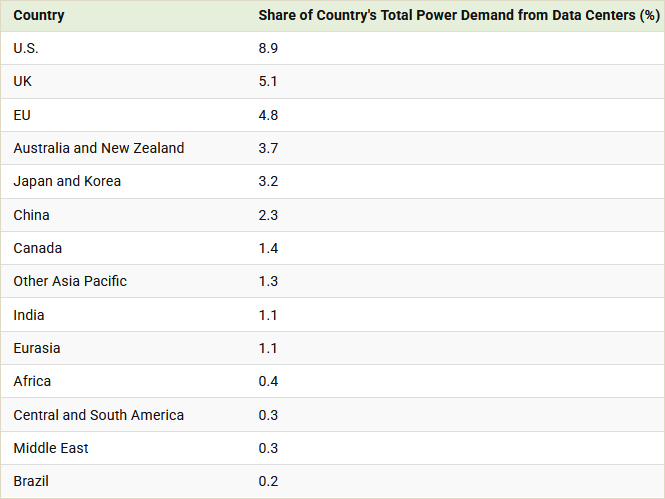Select the U.S. row label
665x499 pixels.
coord(26,48)
